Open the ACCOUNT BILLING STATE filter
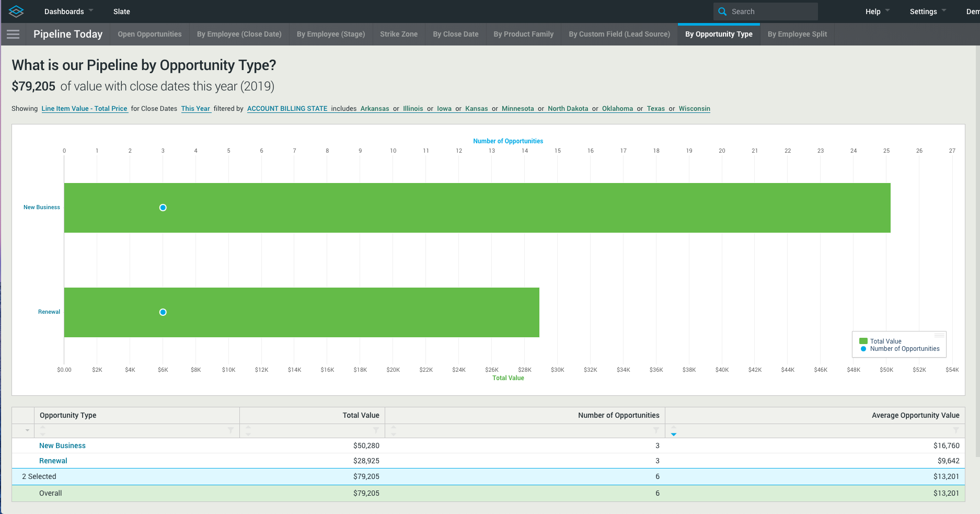This screenshot has height=514, width=980. [287, 109]
